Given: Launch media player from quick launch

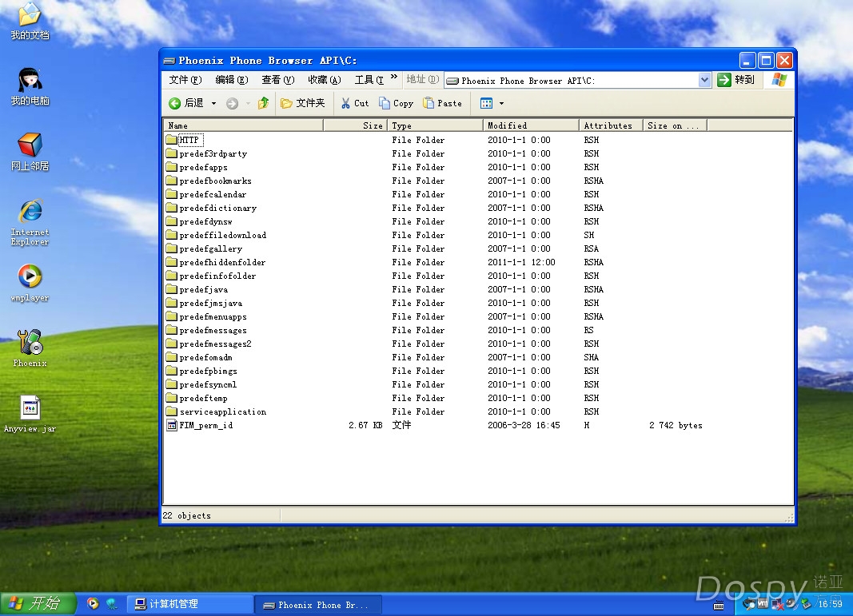Looking at the screenshot, I should click(x=93, y=603).
